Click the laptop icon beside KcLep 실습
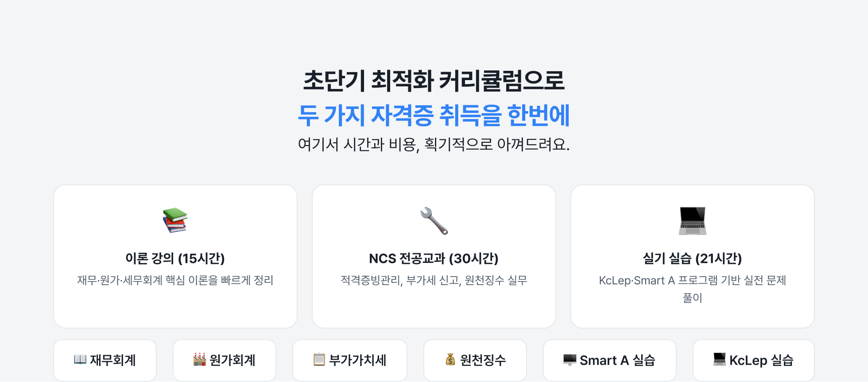 coord(720,359)
